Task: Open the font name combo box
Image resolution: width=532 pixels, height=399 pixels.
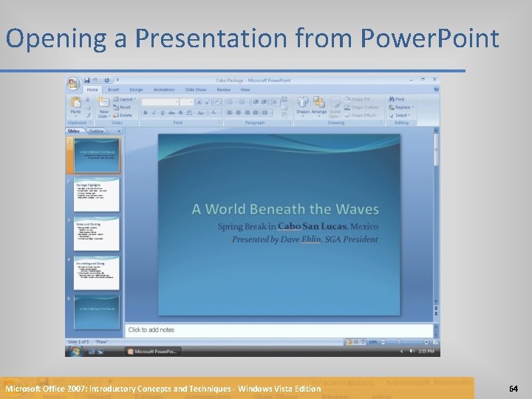Action: click(160, 102)
